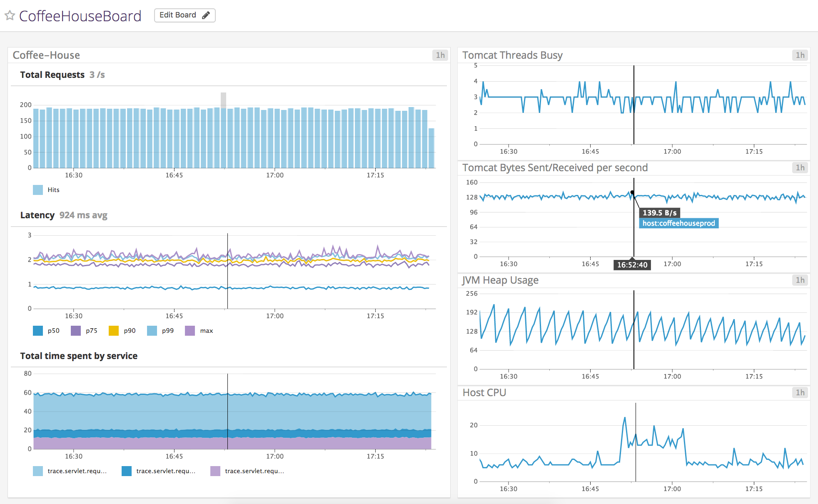The image size is (818, 504).
Task: Click the dark blue trace.servlet legend square
Action: pyautogui.click(x=126, y=471)
